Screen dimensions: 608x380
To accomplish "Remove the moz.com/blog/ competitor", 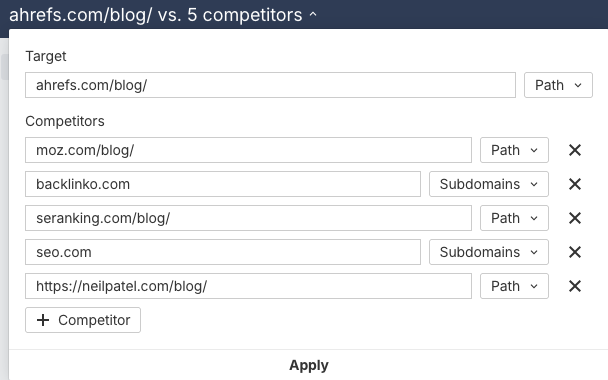I will pos(575,150).
